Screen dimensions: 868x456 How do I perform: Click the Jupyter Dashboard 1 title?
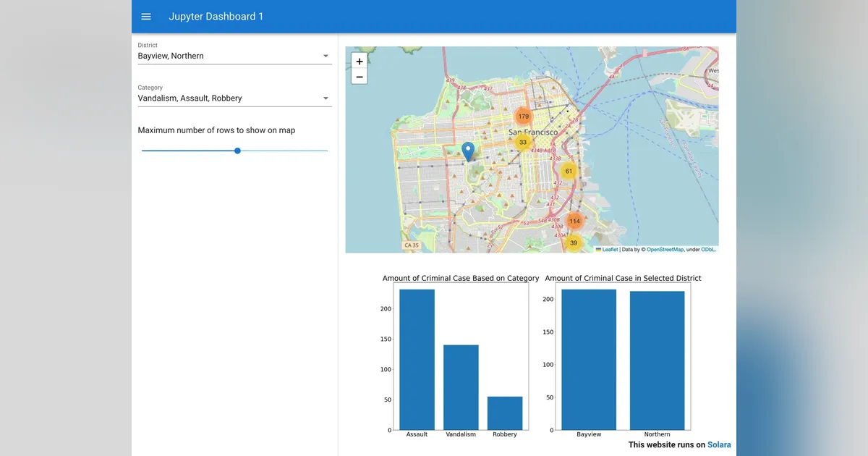tap(216, 16)
